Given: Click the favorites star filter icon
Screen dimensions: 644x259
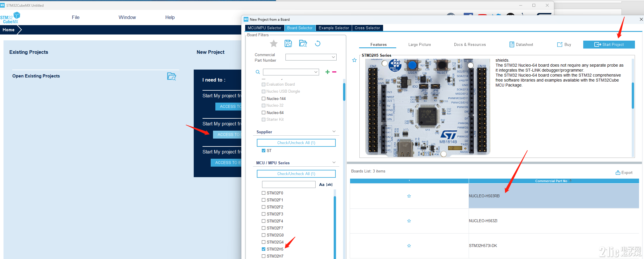Looking at the screenshot, I should tap(273, 44).
